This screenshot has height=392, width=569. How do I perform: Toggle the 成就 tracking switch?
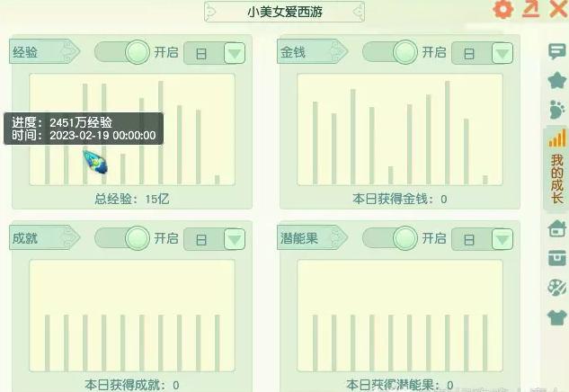(122, 238)
